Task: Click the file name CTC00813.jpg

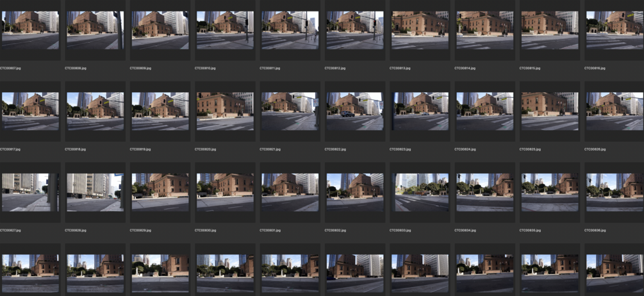Action: [400, 68]
